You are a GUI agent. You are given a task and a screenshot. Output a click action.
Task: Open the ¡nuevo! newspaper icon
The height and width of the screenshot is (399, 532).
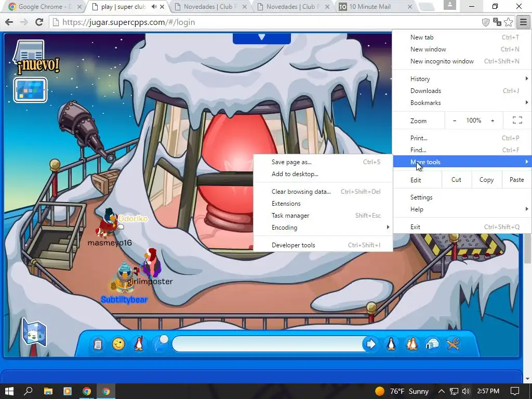pyautogui.click(x=36, y=57)
